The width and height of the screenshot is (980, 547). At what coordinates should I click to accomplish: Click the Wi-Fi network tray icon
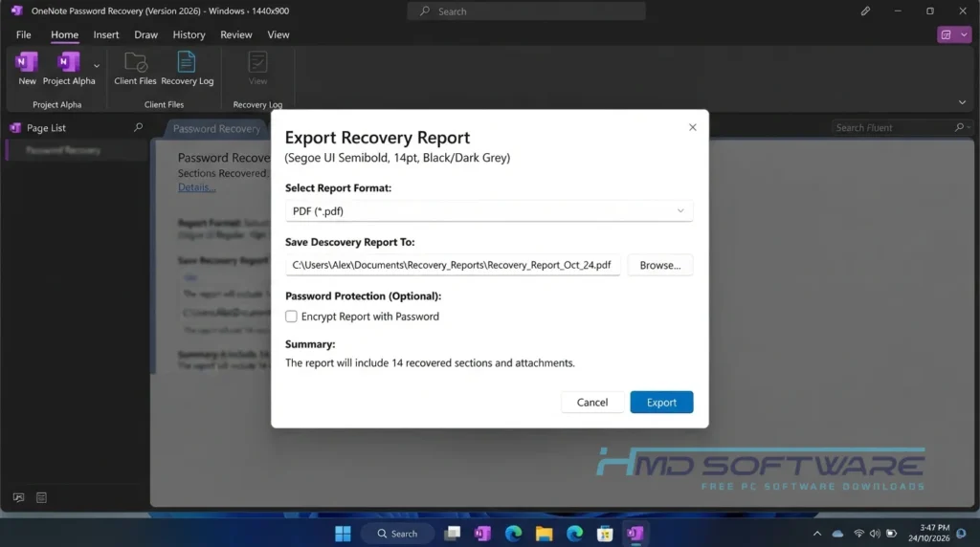coord(858,534)
